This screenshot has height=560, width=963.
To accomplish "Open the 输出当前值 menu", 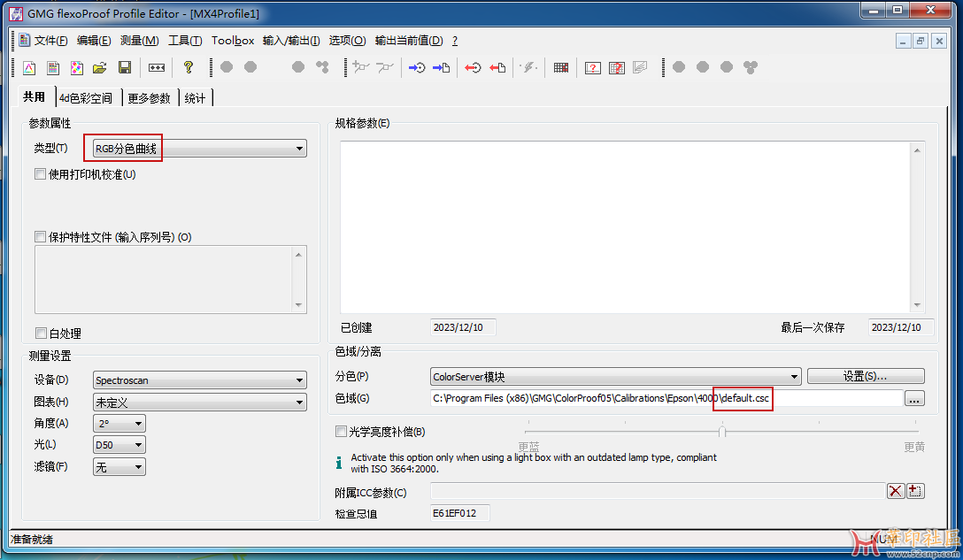I will 409,41.
